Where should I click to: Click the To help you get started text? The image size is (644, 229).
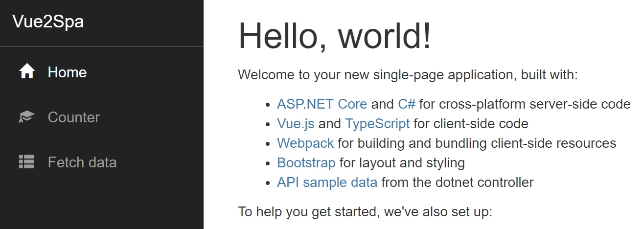(365, 212)
